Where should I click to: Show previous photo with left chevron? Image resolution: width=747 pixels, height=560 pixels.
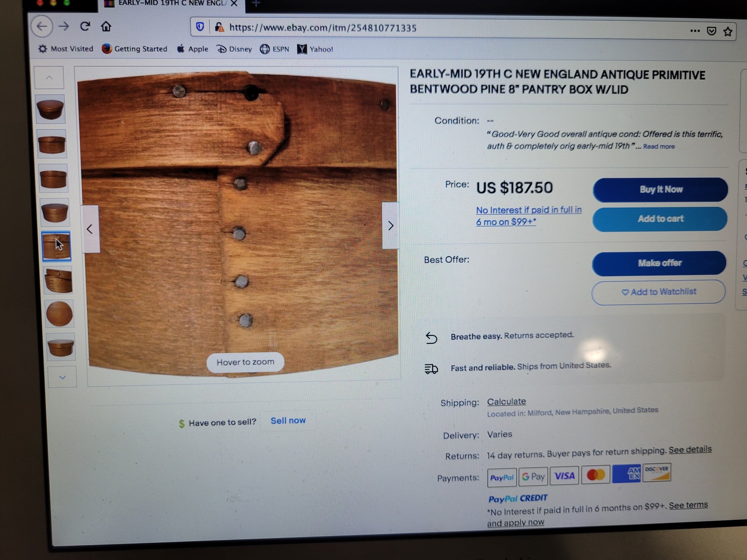[x=90, y=229]
